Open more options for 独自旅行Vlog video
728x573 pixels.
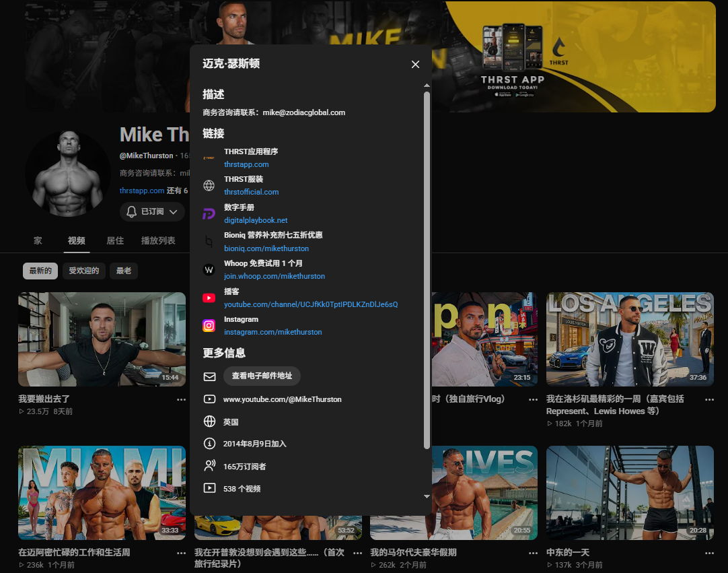coord(533,400)
